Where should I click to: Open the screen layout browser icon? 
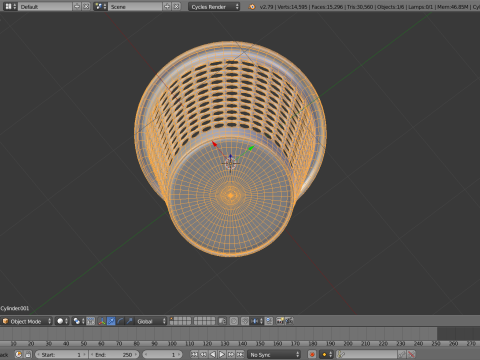[x=10, y=6]
